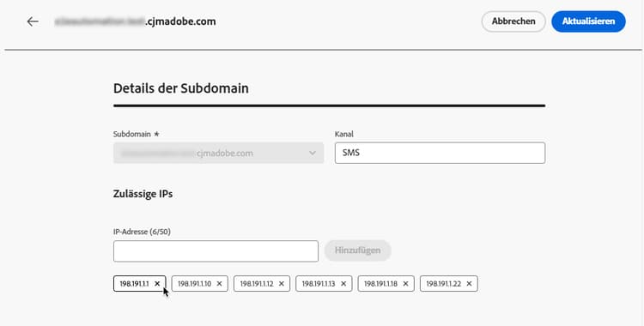
Task: Click the back arrow icon
Action: (x=33, y=21)
